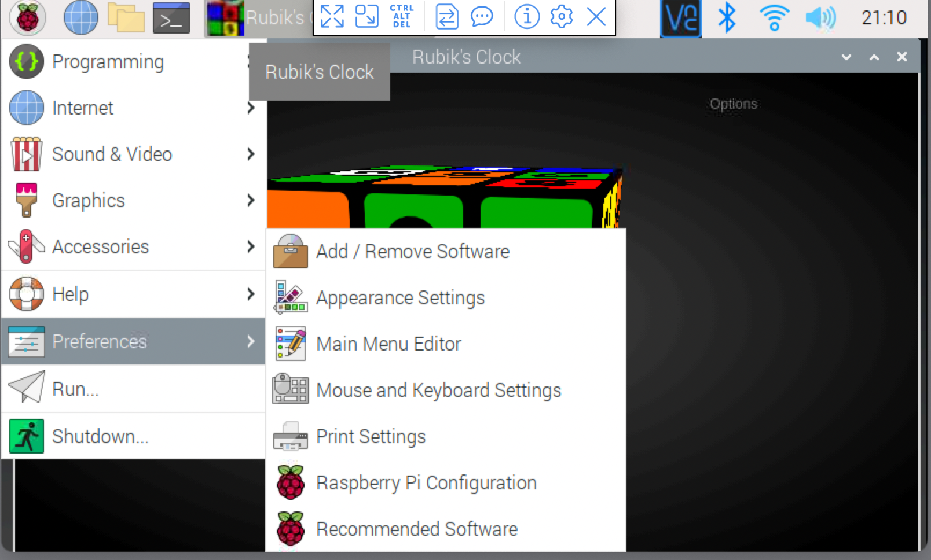Open the VNC file transfer icon
The image size is (931, 560).
pyautogui.click(x=447, y=17)
